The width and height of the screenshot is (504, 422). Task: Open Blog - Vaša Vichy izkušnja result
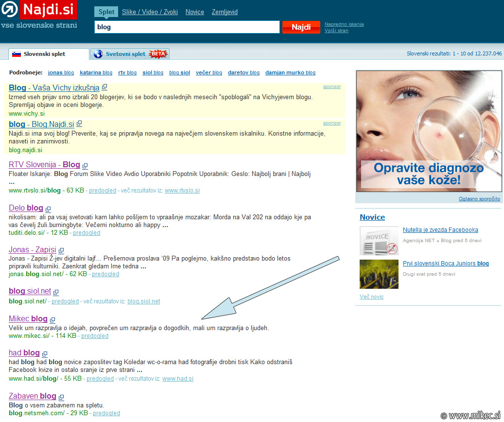[x=54, y=88]
